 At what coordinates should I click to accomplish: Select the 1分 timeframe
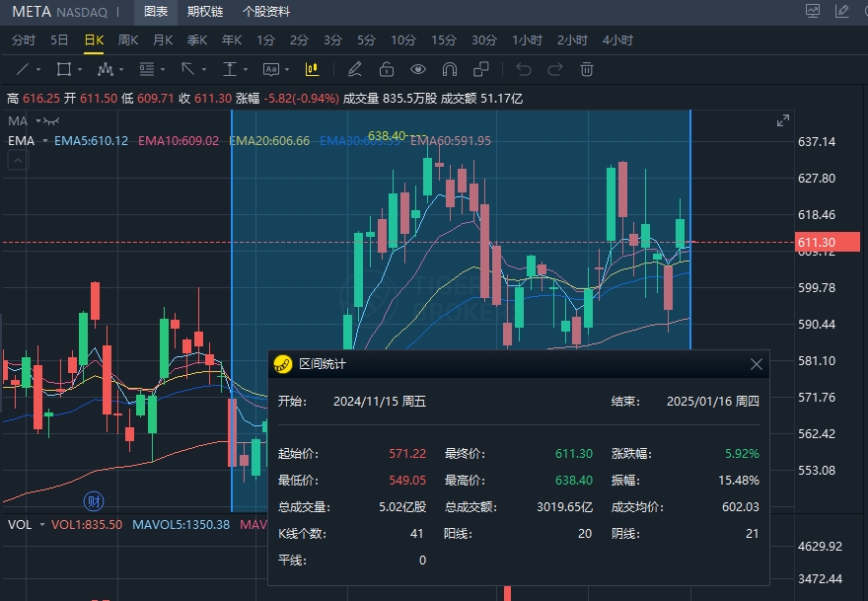(265, 39)
